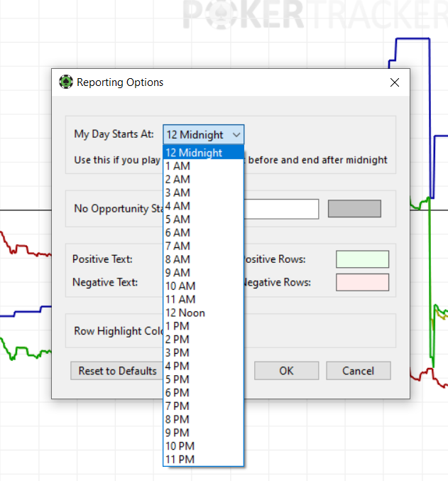Choose 8 AM in the dropdown

[x=204, y=259]
